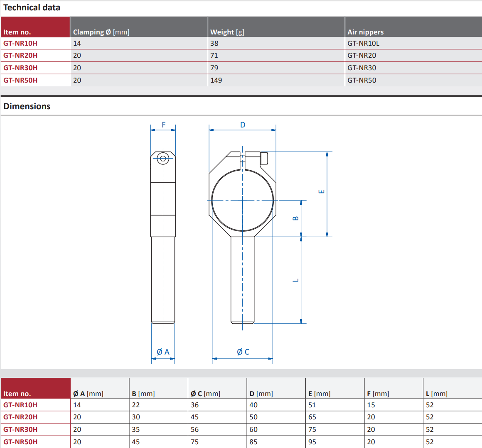Click the D dimension label in drawing

point(243,125)
